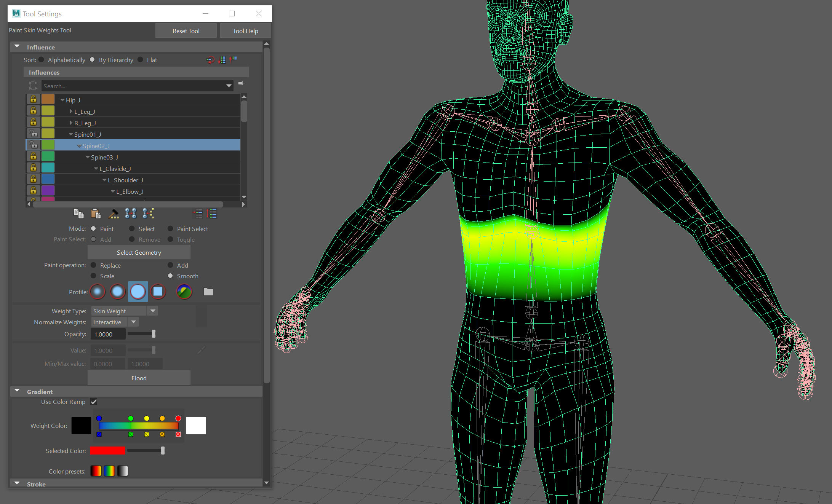The width and height of the screenshot is (832, 504).
Task: Set sort mode to Alphabetically
Action: (42, 60)
